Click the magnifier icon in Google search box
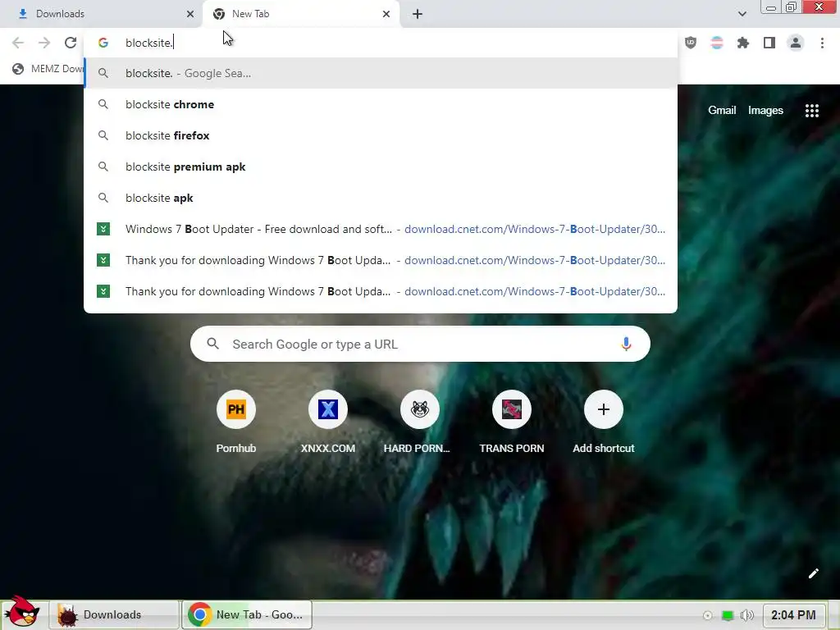Image resolution: width=840 pixels, height=630 pixels. pos(212,344)
